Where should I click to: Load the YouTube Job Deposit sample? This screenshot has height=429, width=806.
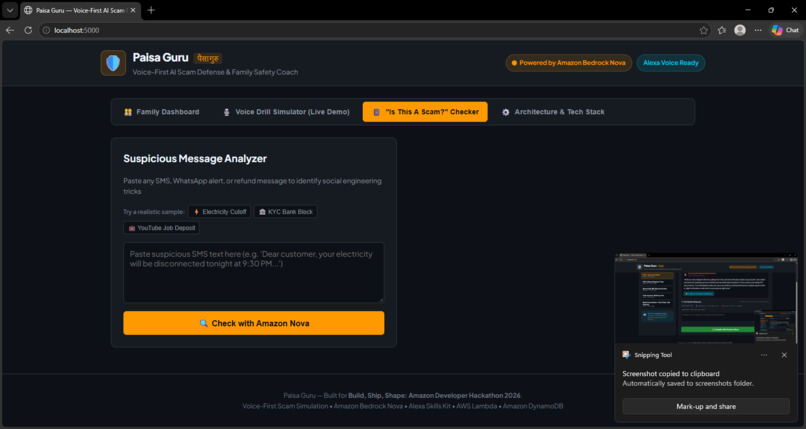(161, 228)
